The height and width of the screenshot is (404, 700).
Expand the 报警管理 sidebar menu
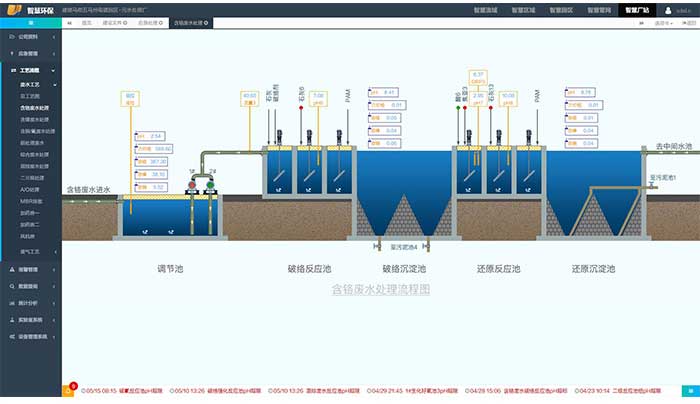(x=30, y=270)
